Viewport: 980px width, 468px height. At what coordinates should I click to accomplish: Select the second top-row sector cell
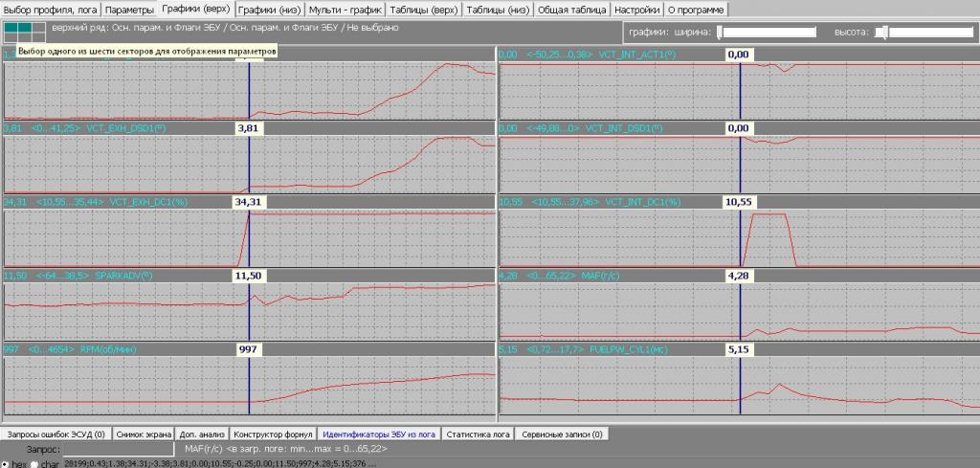24,28
